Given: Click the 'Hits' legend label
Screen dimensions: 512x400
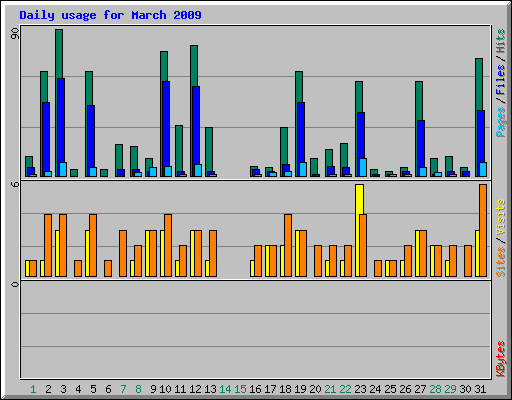Looking at the screenshot, I should (x=500, y=41).
